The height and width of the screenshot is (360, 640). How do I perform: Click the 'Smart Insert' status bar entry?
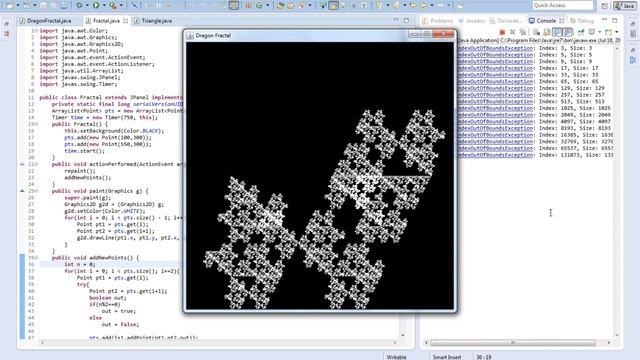[x=447, y=357]
